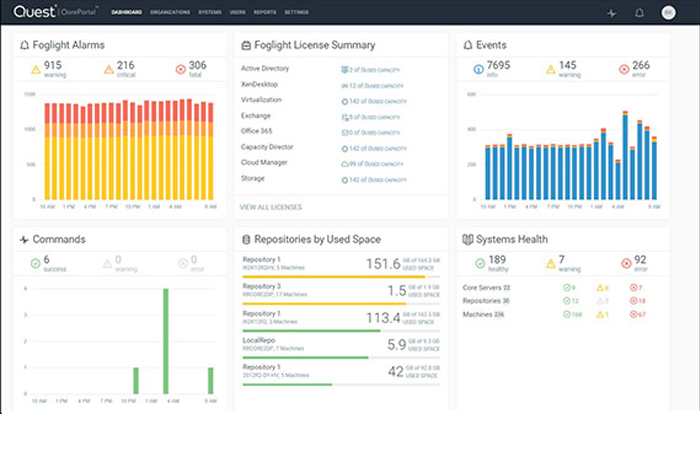Image resolution: width=700 pixels, height=467 pixels.
Task: Click the Systems Health warning triangle icon
Action: 551,264
